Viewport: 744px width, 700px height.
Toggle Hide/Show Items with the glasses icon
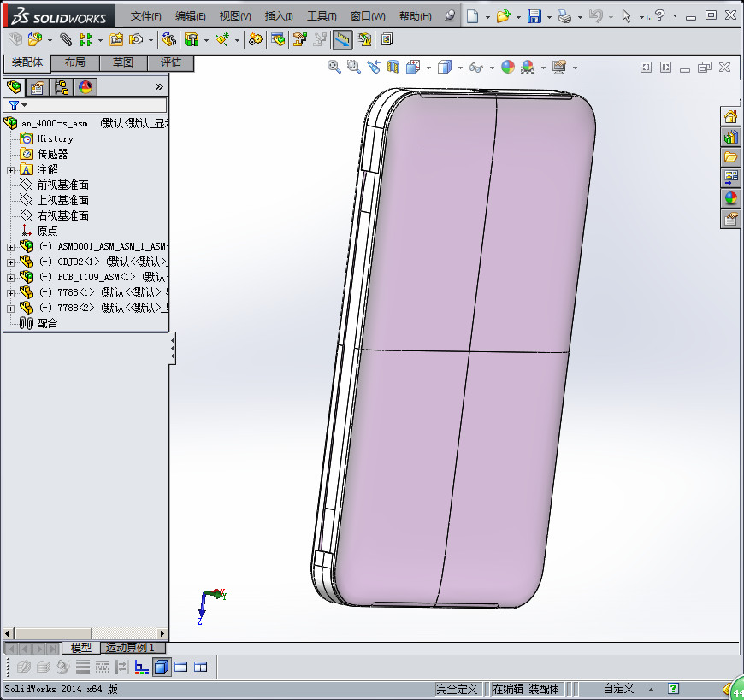coord(477,67)
